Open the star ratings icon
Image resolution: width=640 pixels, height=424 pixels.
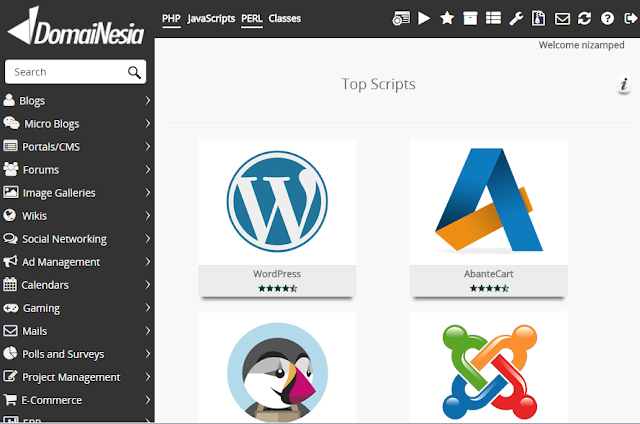(x=447, y=18)
